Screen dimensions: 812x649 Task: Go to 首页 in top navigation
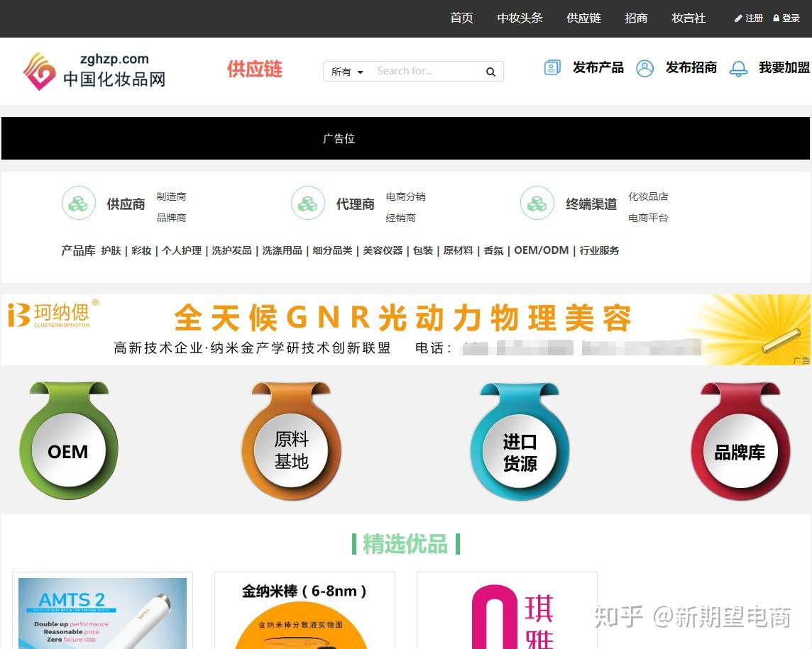pos(461,18)
